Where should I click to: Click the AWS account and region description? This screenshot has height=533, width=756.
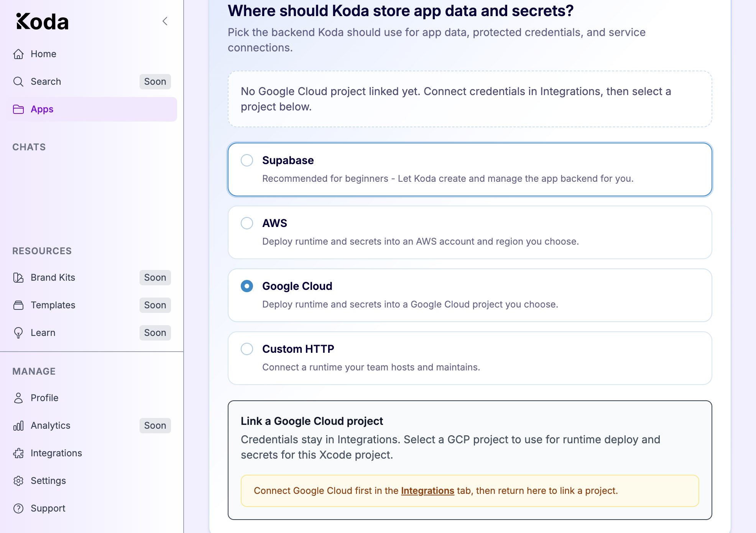421,242
